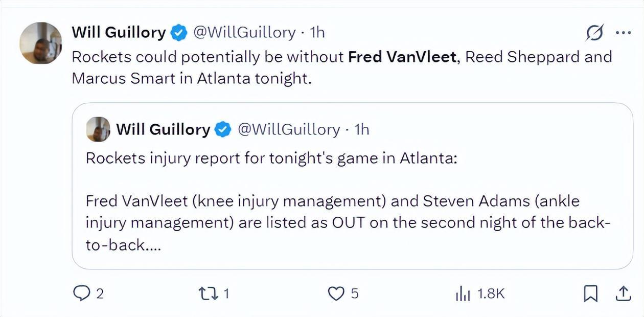
Task: Like the tweet with heart icon
Action: point(335,293)
